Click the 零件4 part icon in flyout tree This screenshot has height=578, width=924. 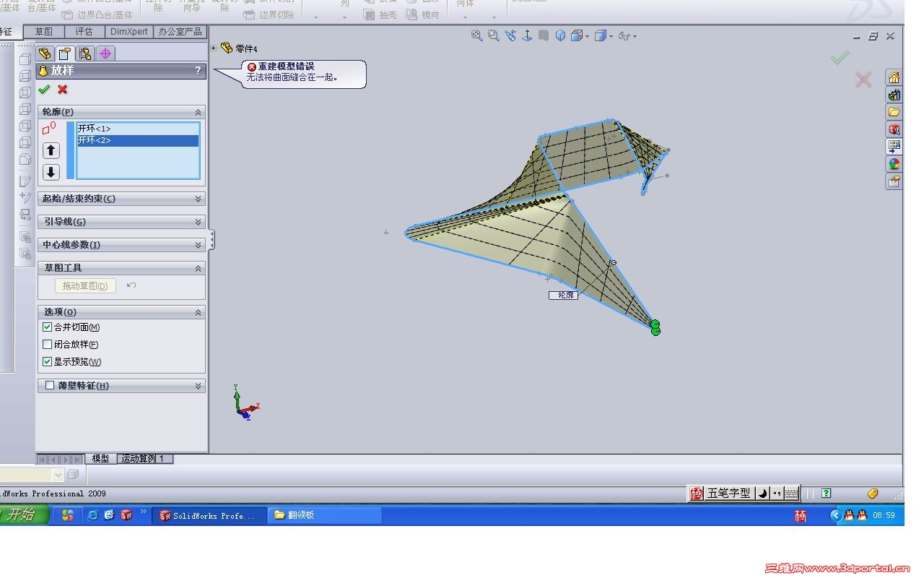(227, 48)
